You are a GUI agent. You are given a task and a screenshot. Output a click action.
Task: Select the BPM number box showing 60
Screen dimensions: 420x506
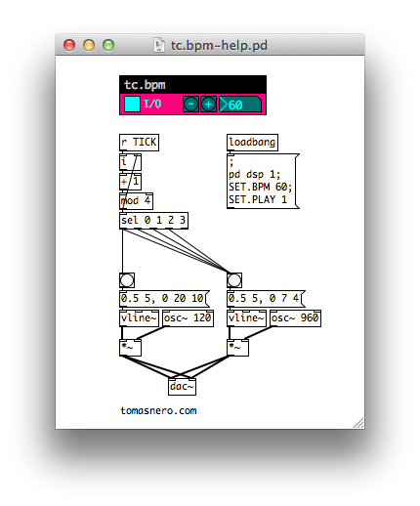click(x=240, y=105)
